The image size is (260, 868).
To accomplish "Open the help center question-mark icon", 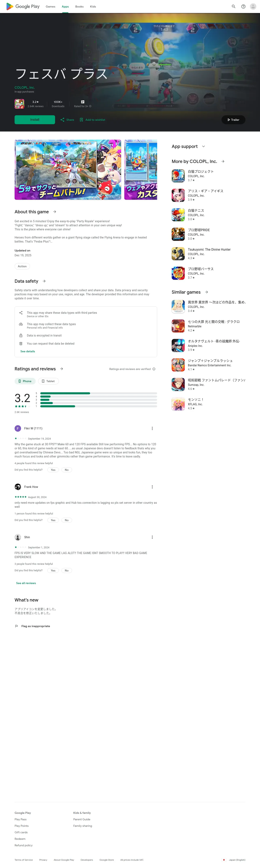I will click(243, 6).
